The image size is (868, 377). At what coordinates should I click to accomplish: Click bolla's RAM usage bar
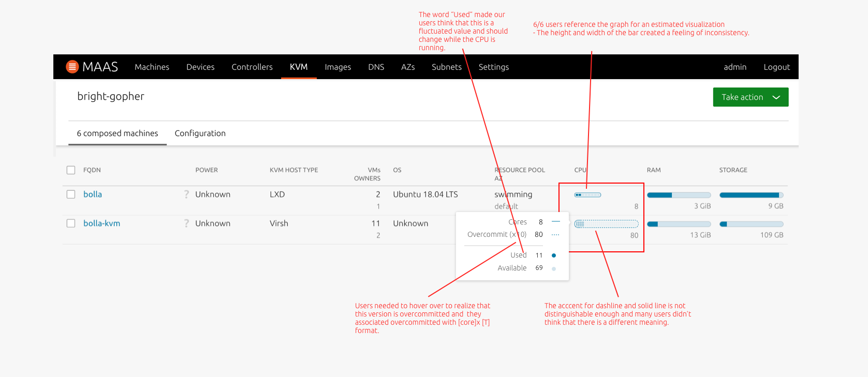pos(679,195)
